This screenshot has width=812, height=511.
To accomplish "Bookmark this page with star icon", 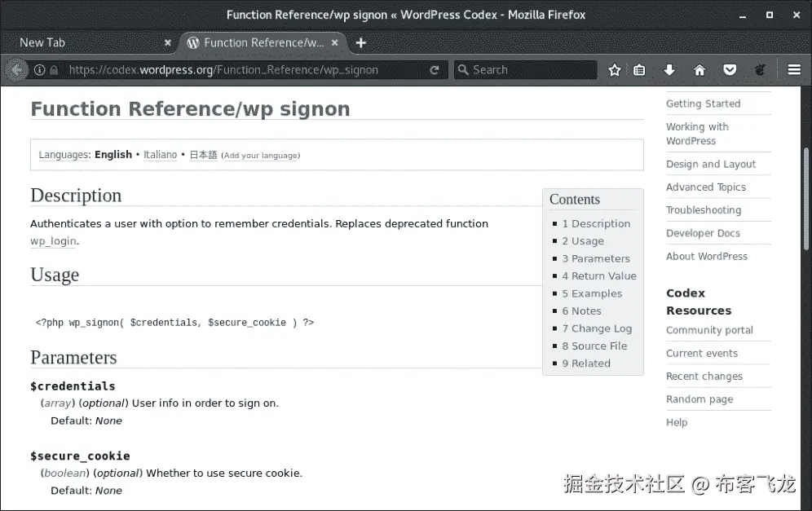I will click(x=614, y=70).
